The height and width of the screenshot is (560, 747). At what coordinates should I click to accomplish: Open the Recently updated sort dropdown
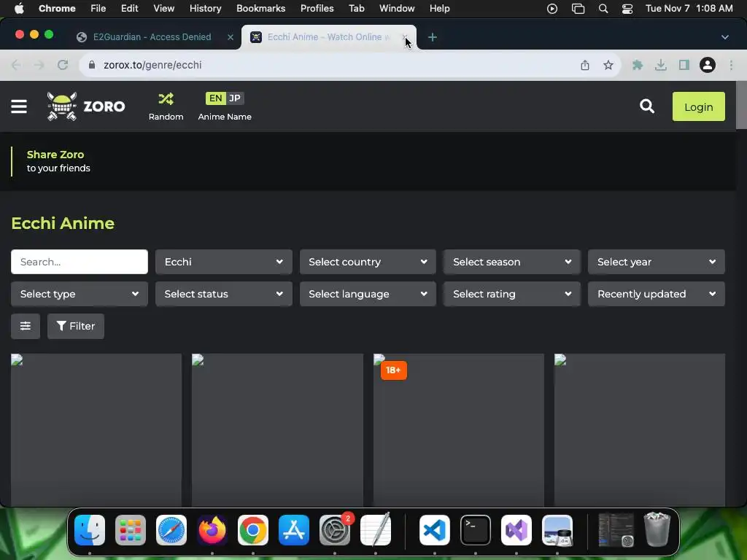(x=656, y=294)
